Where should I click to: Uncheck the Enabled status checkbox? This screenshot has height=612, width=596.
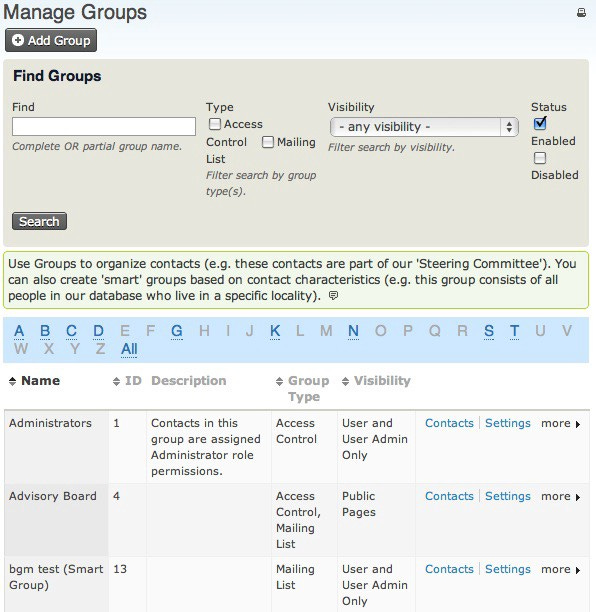coord(540,123)
